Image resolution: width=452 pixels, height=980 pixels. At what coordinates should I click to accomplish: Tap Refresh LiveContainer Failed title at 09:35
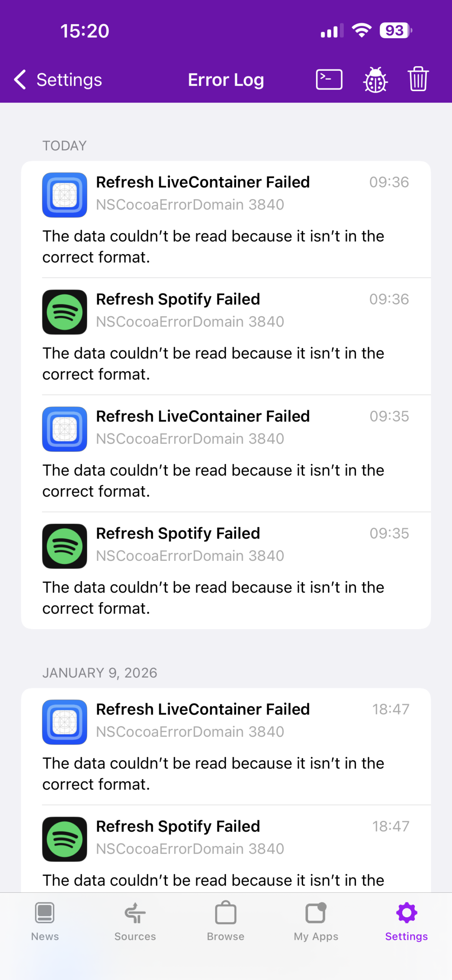coord(203,416)
